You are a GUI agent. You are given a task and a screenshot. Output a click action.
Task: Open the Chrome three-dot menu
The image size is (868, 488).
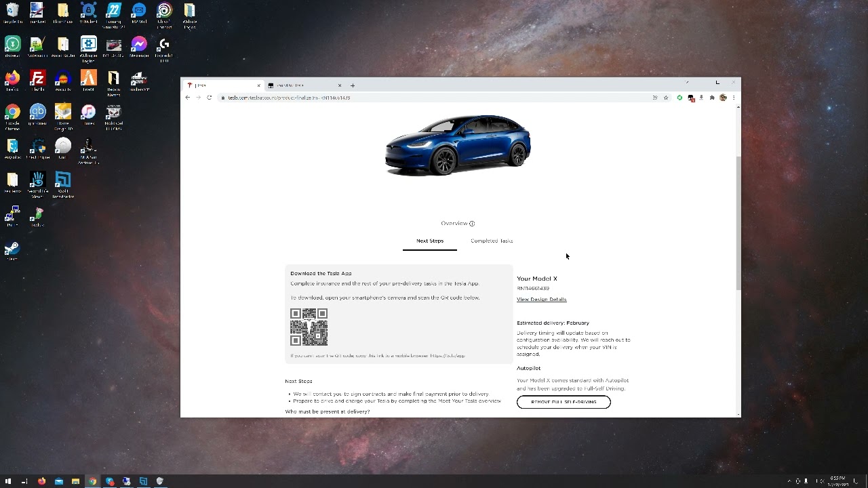(734, 98)
